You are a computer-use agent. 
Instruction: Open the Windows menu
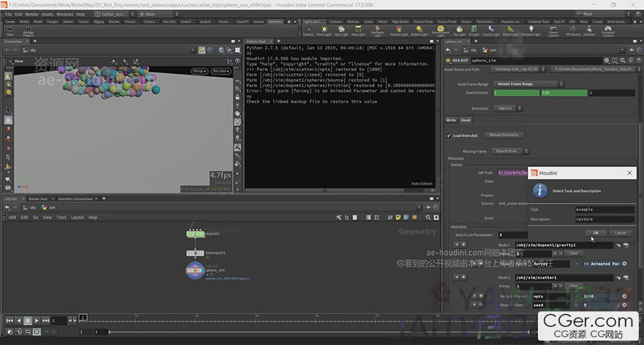[x=65, y=14]
